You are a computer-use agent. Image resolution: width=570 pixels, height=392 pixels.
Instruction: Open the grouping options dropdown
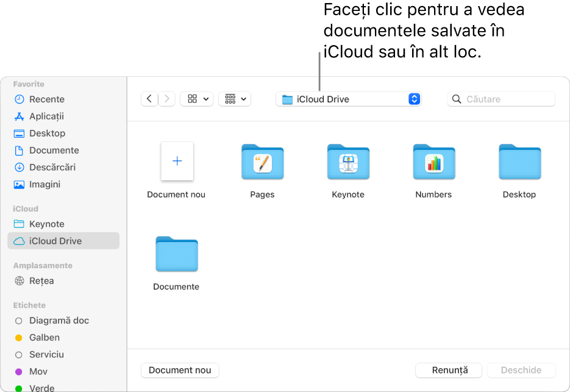pos(235,99)
